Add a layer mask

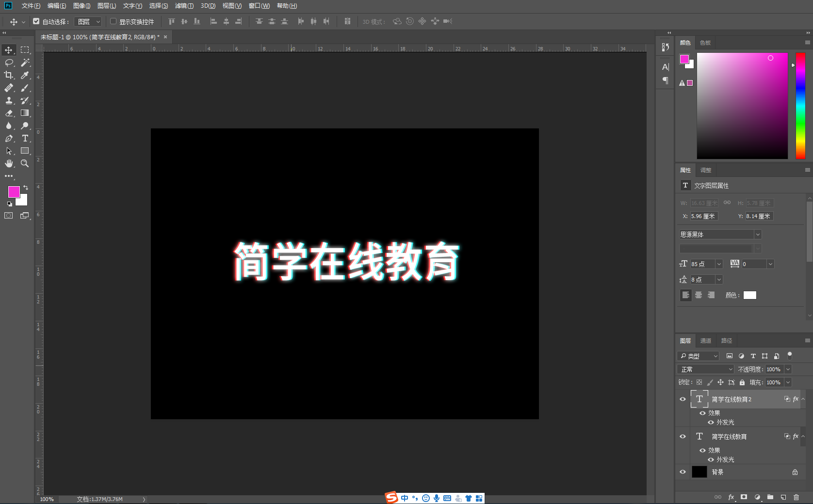tap(744, 497)
